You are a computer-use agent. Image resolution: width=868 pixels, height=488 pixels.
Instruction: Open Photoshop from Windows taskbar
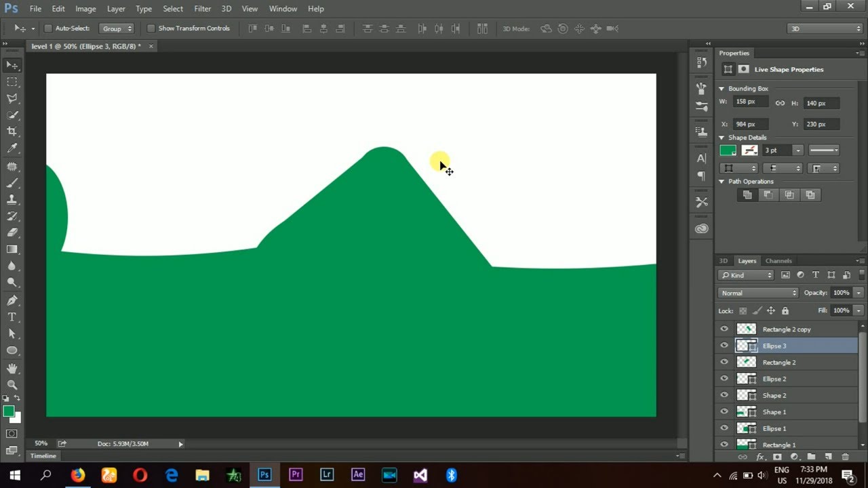(x=264, y=474)
